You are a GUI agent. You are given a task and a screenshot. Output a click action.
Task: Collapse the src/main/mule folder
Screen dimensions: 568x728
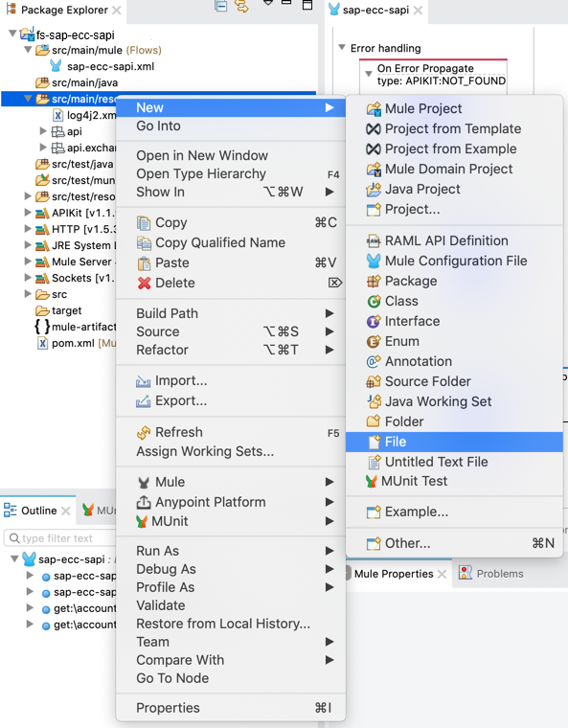coord(29,50)
